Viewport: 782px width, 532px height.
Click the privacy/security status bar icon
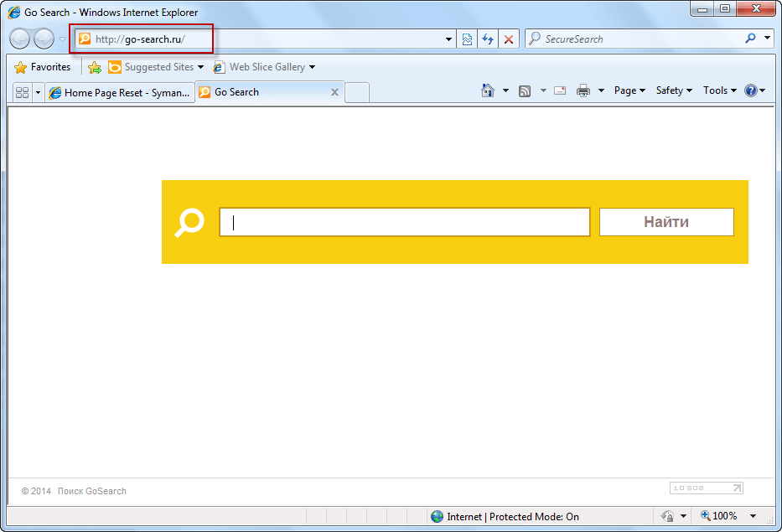tap(667, 516)
